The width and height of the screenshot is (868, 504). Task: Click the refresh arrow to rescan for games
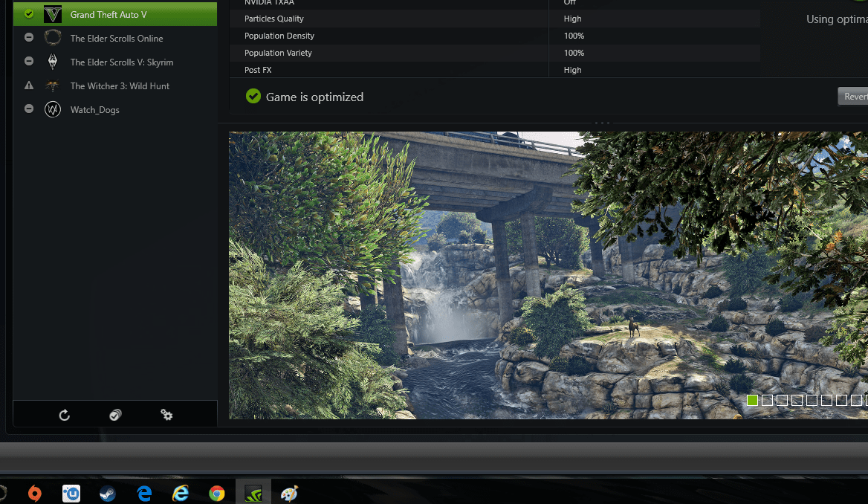point(64,415)
